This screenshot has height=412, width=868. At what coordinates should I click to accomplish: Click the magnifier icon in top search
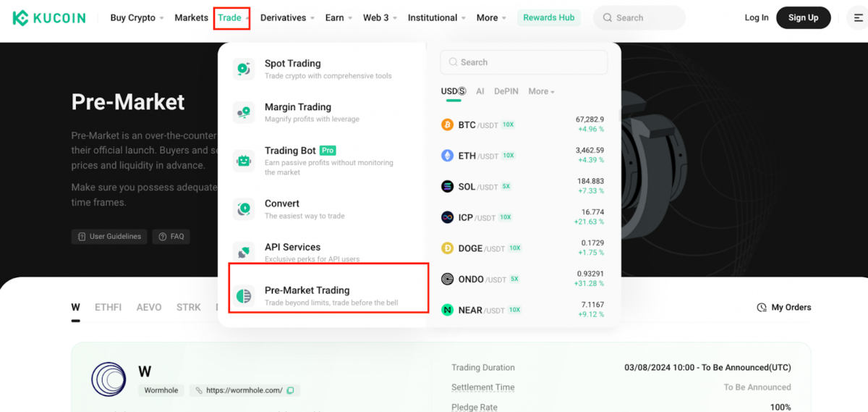606,18
